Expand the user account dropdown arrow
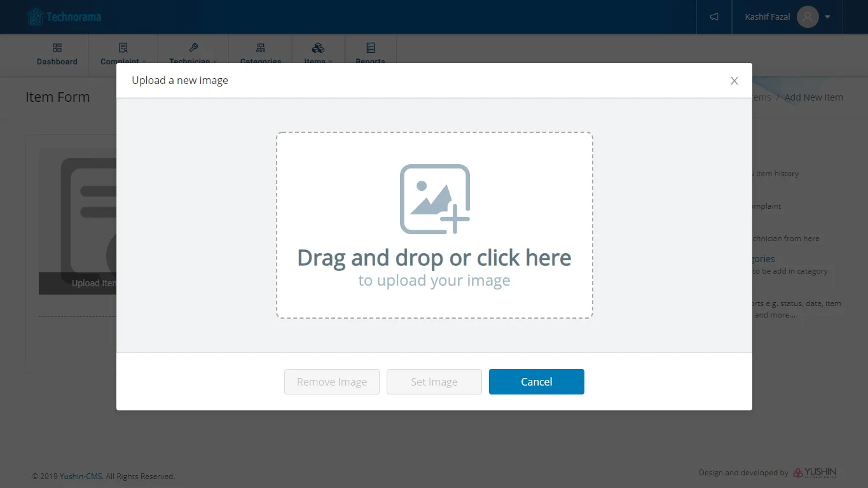This screenshot has height=488, width=868. pyautogui.click(x=827, y=17)
